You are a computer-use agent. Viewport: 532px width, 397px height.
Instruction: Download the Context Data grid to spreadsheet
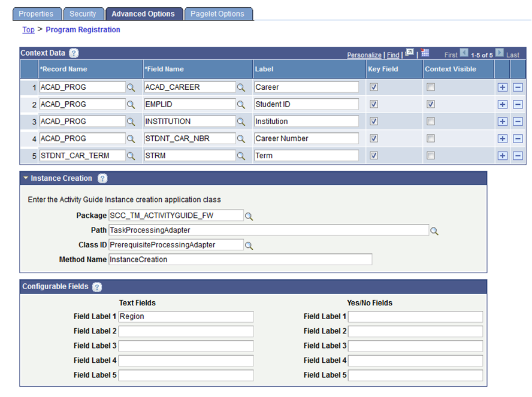[425, 54]
